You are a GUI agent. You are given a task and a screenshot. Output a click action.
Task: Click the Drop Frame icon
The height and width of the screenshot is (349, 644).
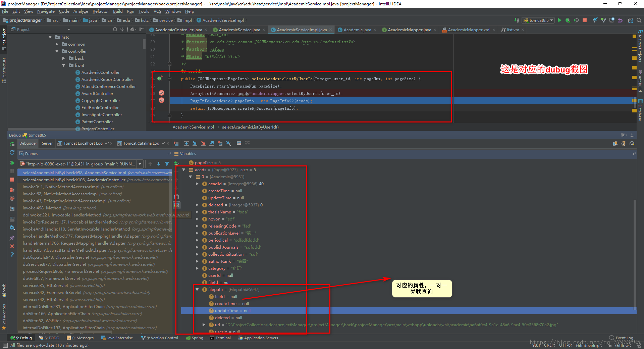[220, 143]
